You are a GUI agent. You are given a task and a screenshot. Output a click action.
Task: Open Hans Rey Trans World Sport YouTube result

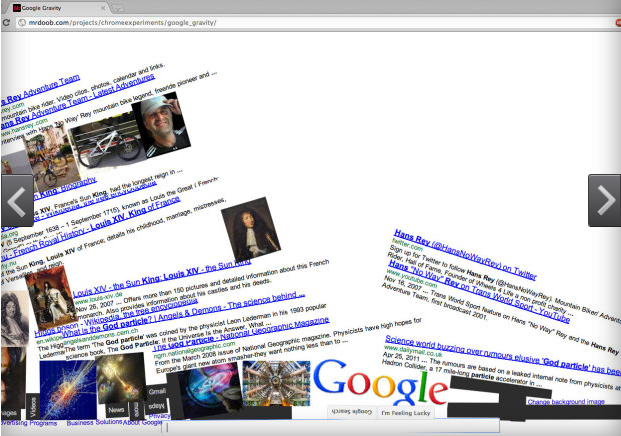(x=479, y=291)
